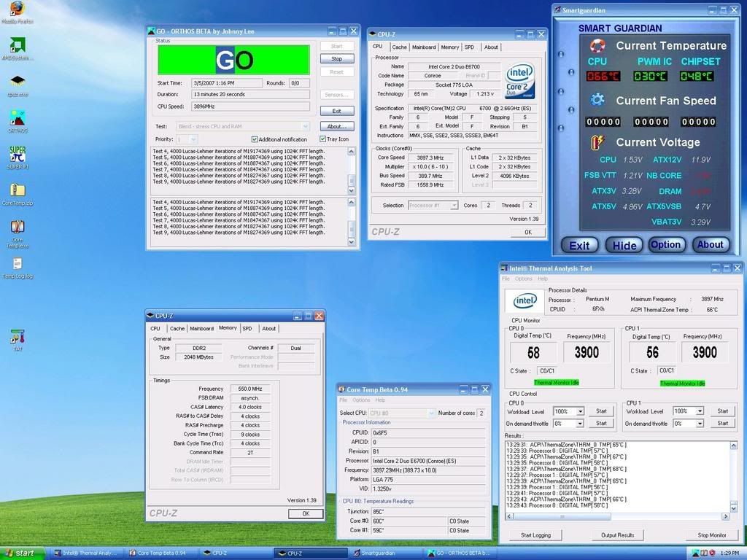Click the Hide button in Smart Guardian
The height and width of the screenshot is (560, 747).
click(624, 245)
